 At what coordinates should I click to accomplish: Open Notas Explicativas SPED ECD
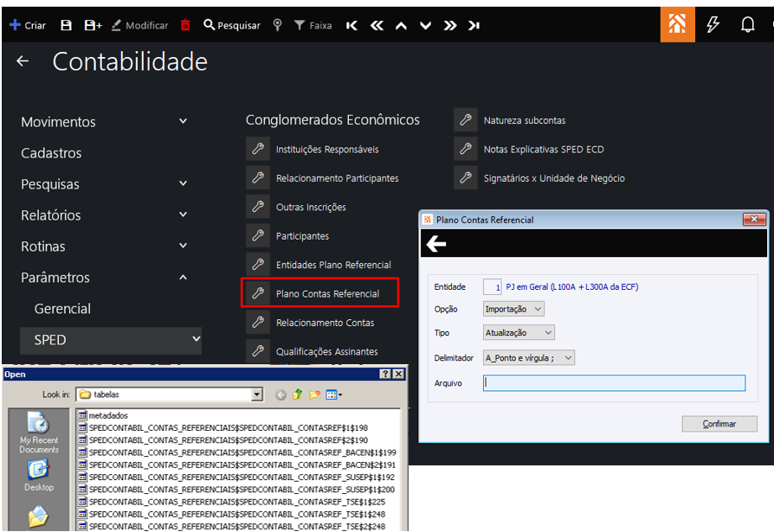pos(544,150)
